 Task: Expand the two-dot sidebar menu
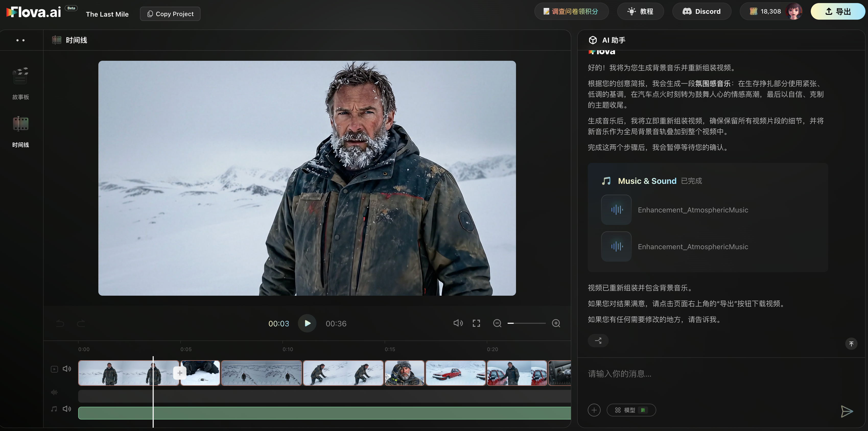pos(20,40)
